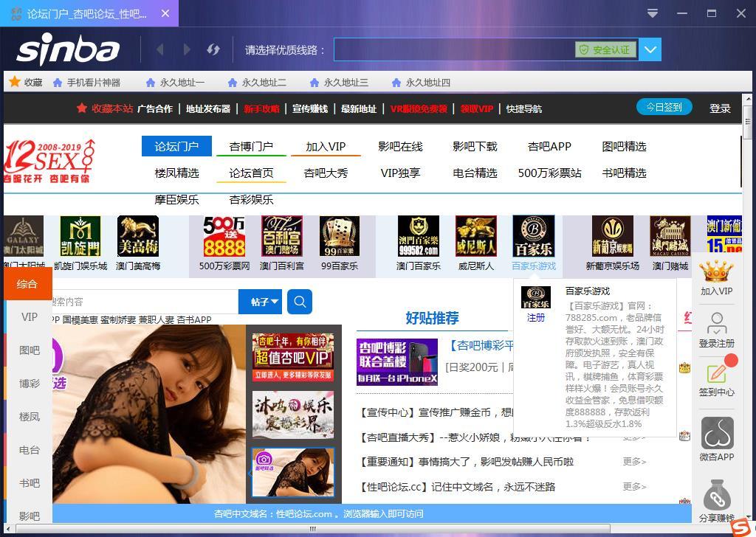756x537 pixels.
Task: Click the refresh icon beside navigation arrows
Action: [213, 49]
